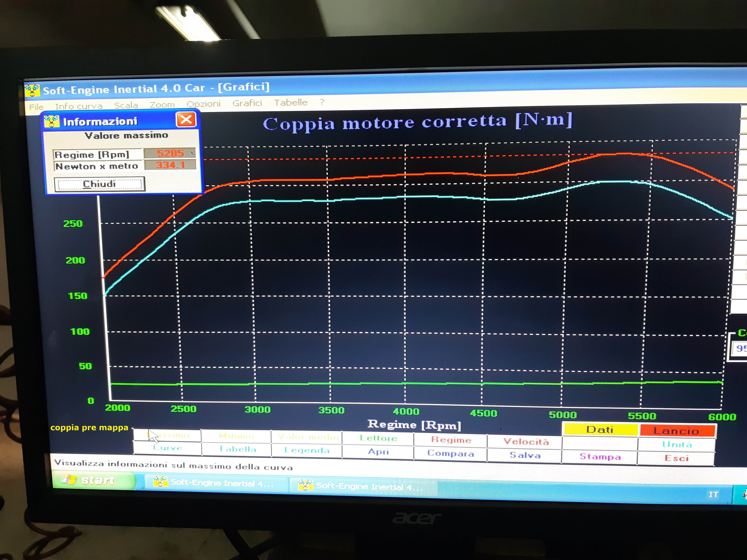Click the '2500' x-axis label

pos(183,409)
